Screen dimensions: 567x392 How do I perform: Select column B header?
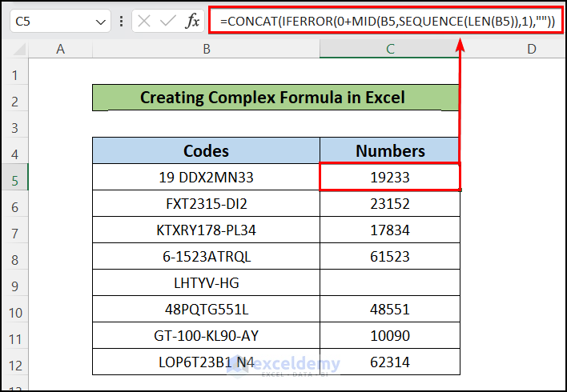pos(206,49)
